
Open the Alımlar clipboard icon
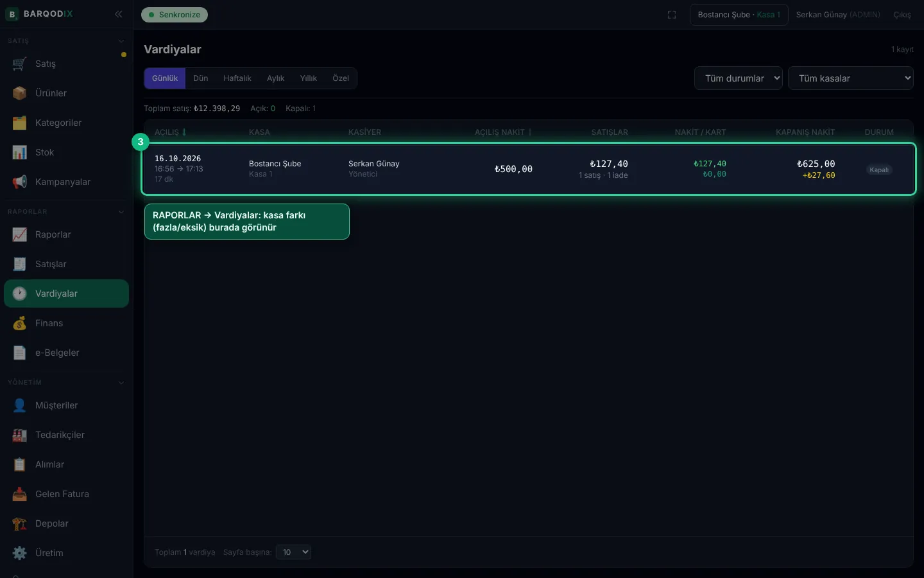click(x=20, y=464)
